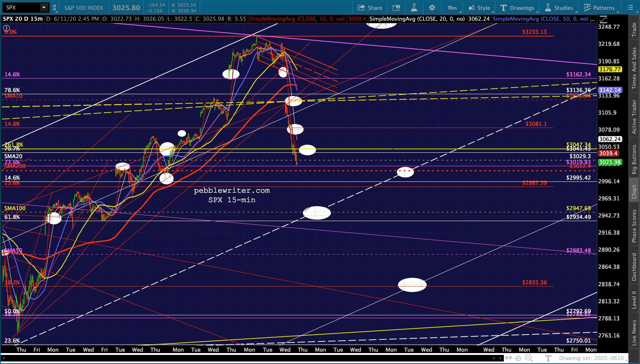Viewport: 640px width, 364px height.
Task: Click the flask icon next to the gear
Action: (414, 8)
